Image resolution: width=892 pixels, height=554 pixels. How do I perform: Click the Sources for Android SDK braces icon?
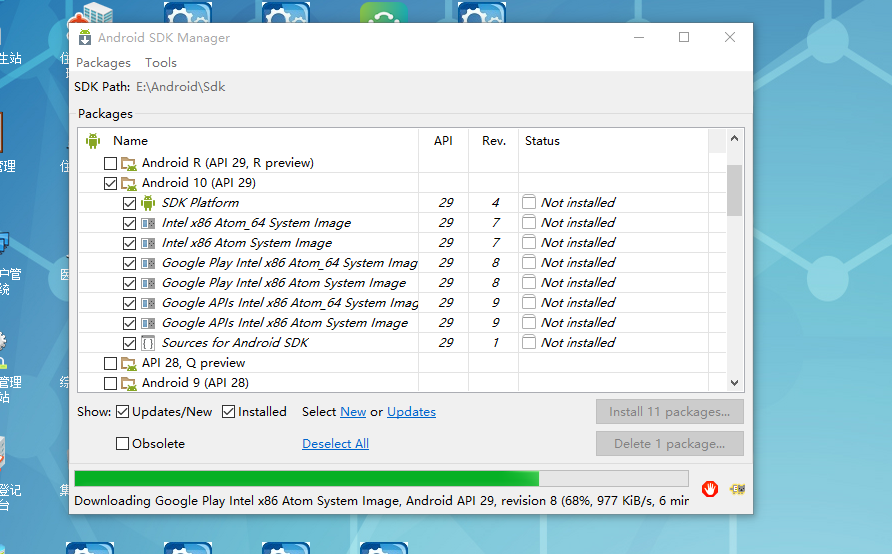[x=148, y=343]
